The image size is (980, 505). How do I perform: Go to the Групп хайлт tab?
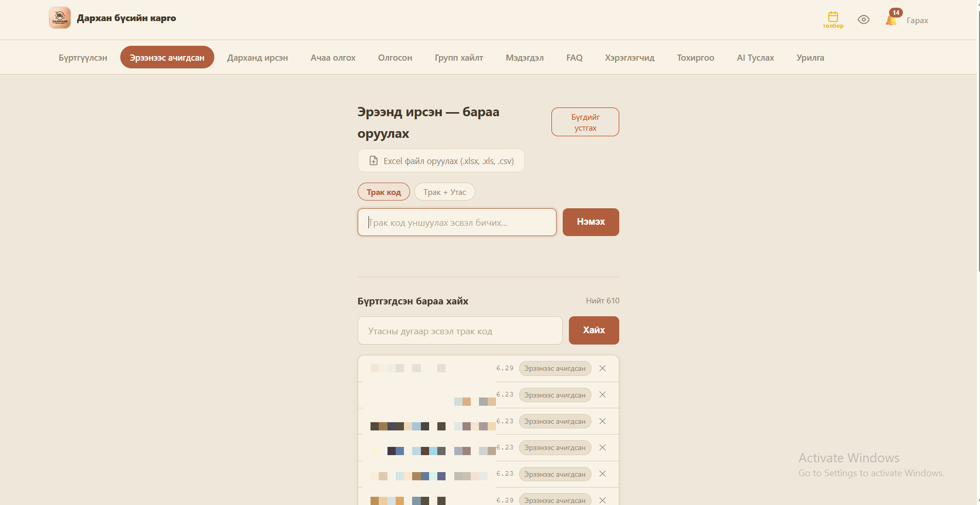coord(459,58)
